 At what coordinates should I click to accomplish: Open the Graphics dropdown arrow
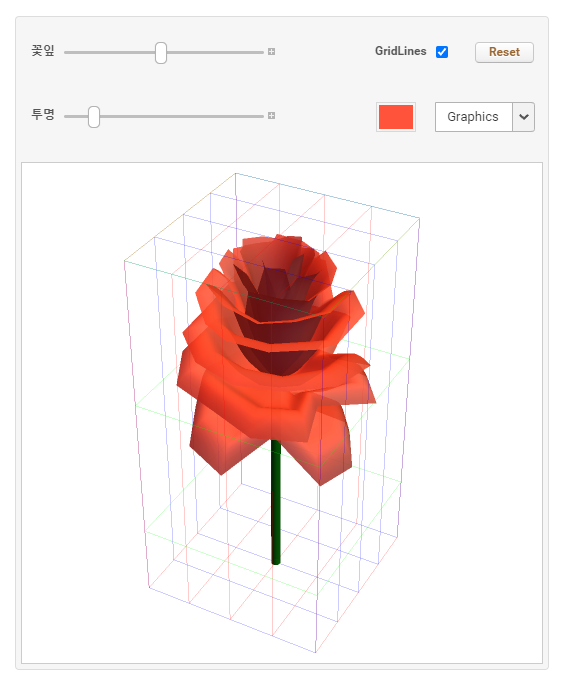click(x=524, y=117)
